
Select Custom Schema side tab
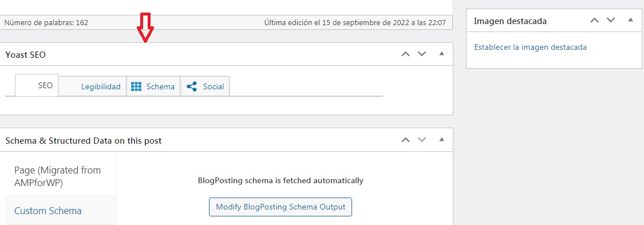pyautogui.click(x=48, y=211)
